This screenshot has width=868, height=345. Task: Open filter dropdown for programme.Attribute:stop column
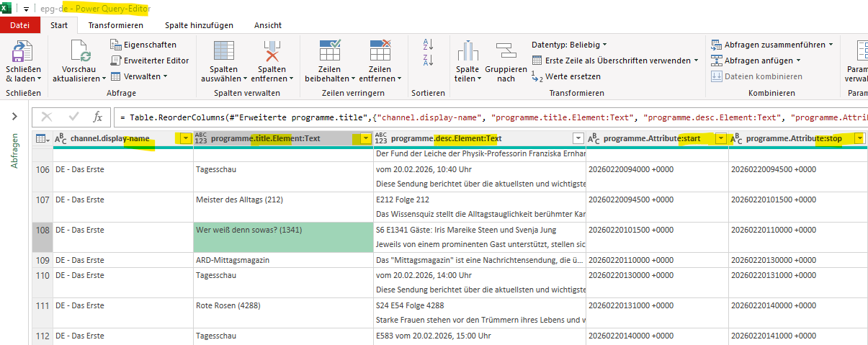[859, 138]
